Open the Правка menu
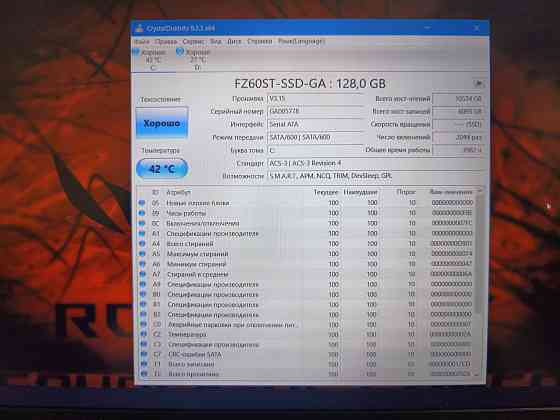This screenshot has width=560, height=420. (165, 41)
